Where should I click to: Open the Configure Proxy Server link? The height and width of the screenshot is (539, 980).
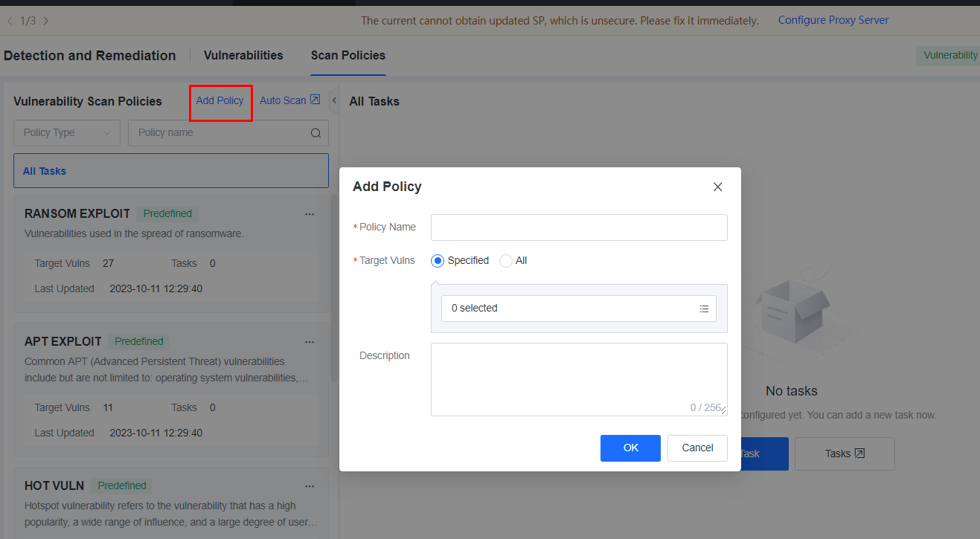pos(833,20)
